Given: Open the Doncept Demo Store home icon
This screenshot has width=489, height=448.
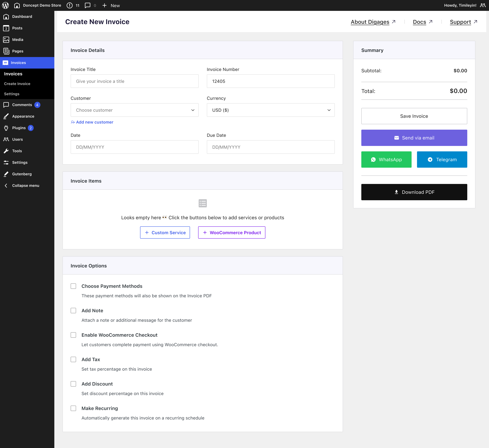Looking at the screenshot, I should coord(17,5).
